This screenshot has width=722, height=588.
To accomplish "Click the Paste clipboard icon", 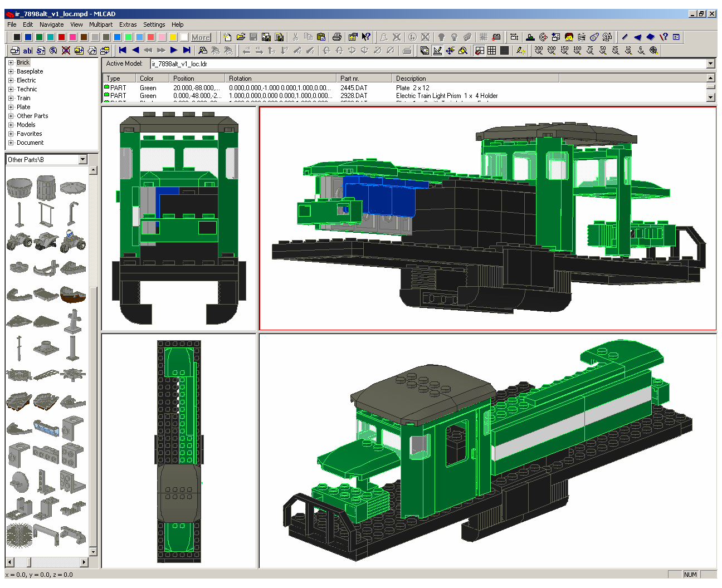I will tap(321, 37).
